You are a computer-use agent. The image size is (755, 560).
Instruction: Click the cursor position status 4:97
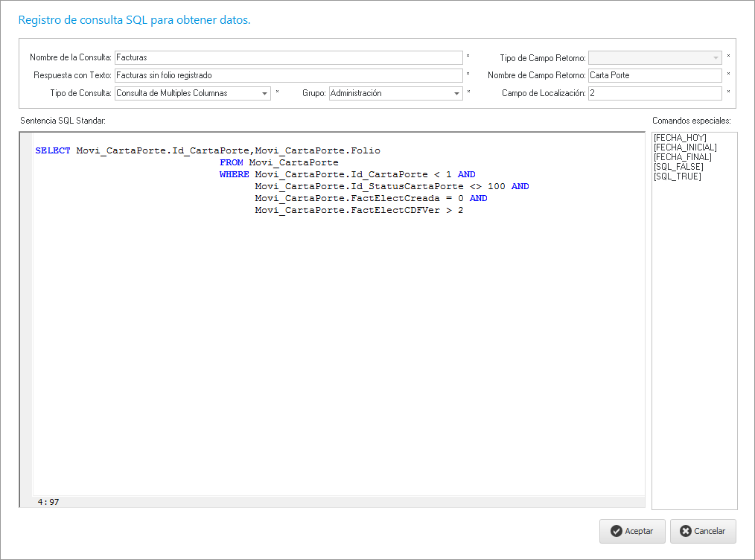coord(48,502)
